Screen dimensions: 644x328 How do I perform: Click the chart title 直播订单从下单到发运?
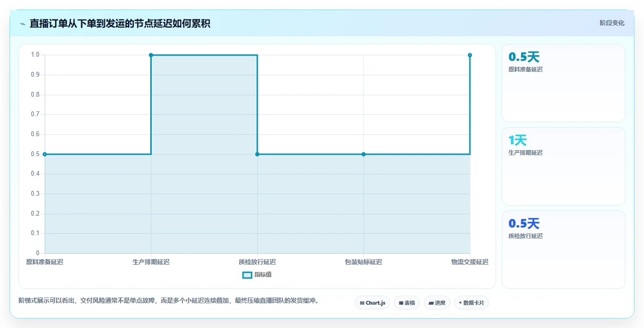(x=120, y=24)
